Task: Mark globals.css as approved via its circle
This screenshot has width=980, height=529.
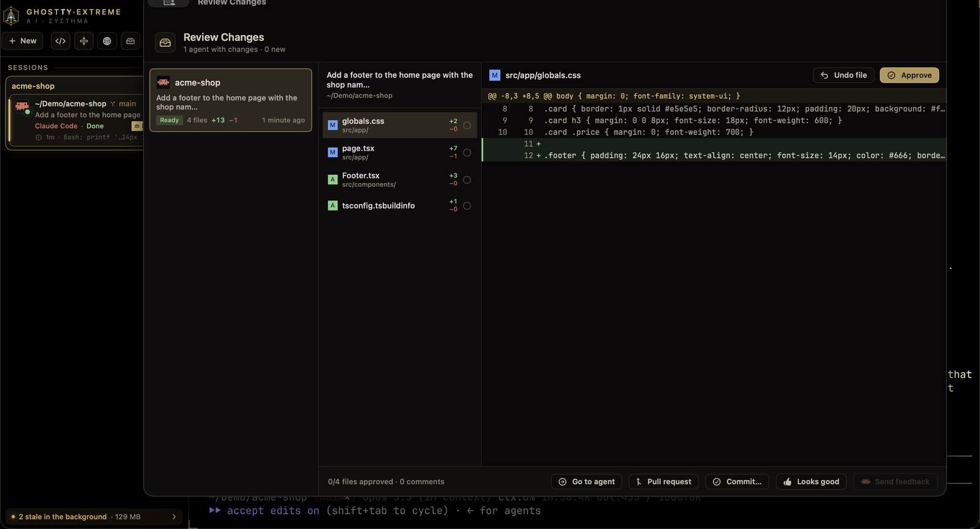Action: (x=467, y=125)
